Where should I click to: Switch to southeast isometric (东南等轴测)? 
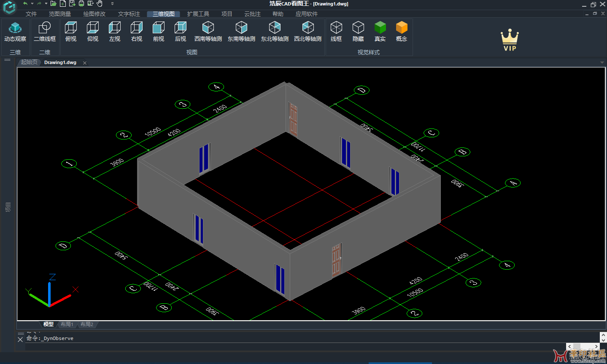click(241, 32)
